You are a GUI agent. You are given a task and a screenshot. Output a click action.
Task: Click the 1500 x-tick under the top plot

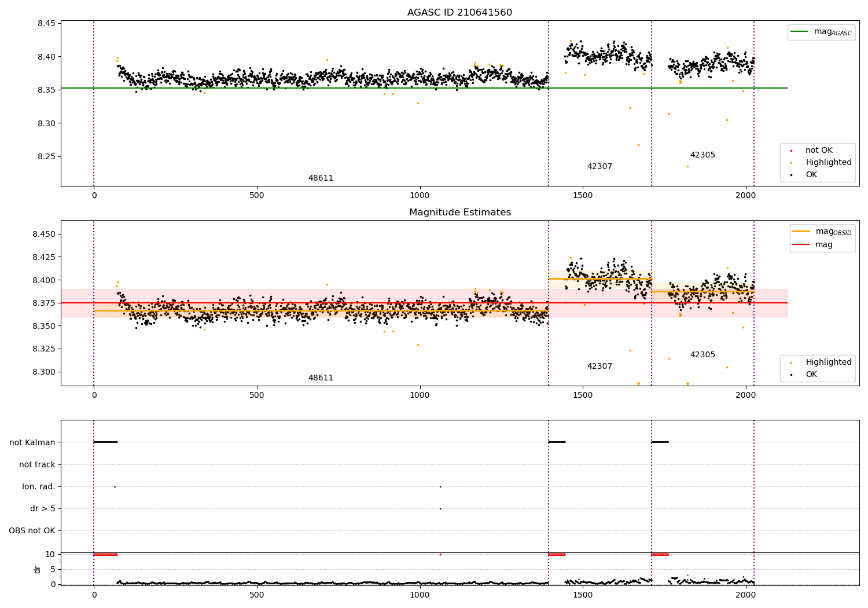(x=583, y=195)
